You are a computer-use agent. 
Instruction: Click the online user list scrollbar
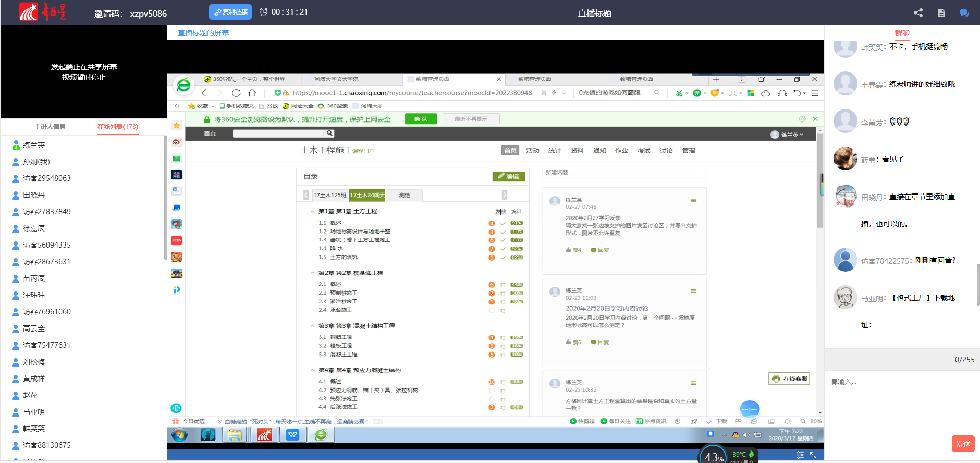click(165, 198)
